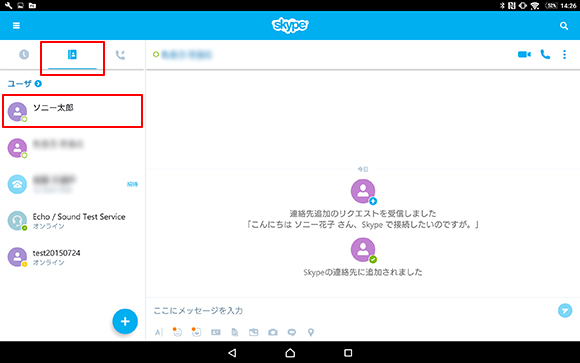The width and height of the screenshot is (580, 363).
Task: Open contact test20150724
Action: pyautogui.click(x=72, y=257)
